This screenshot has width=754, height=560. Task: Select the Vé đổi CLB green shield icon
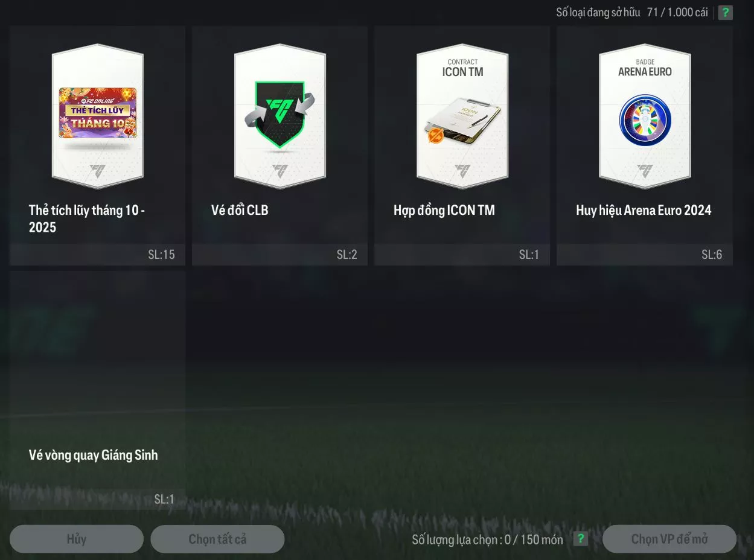(x=280, y=114)
